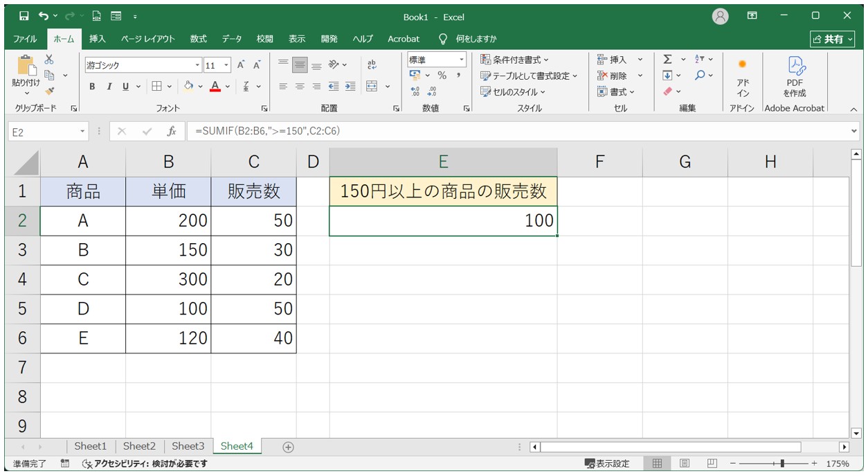Switch to Page Layout view

point(684,464)
